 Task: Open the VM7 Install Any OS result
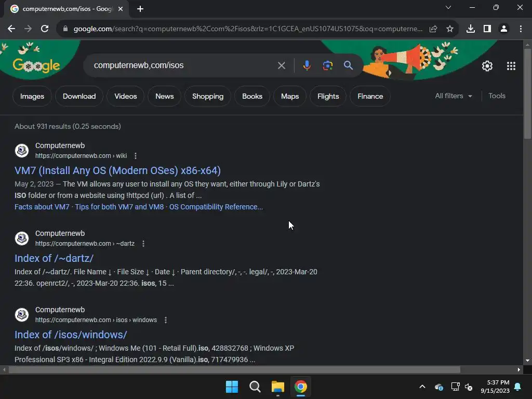click(x=117, y=170)
